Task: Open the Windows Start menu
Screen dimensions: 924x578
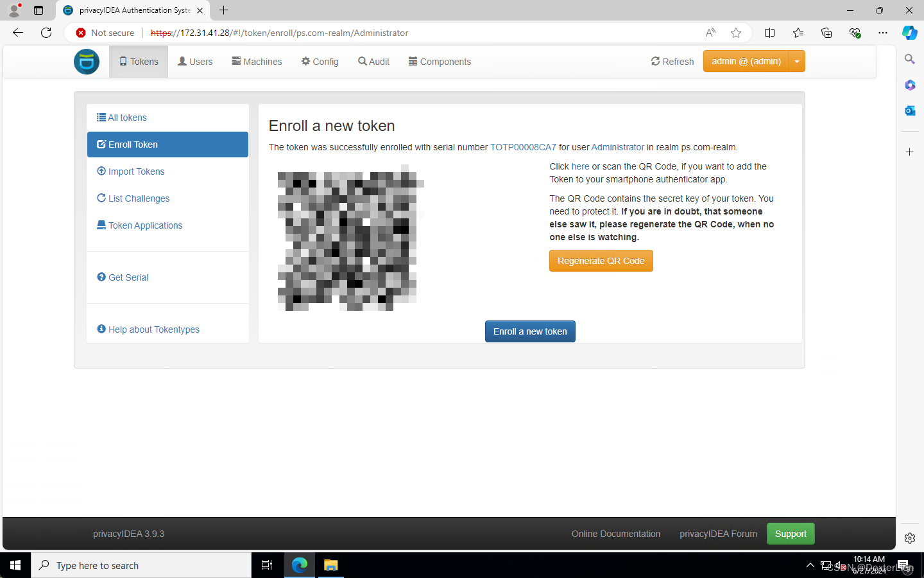Action: (15, 565)
